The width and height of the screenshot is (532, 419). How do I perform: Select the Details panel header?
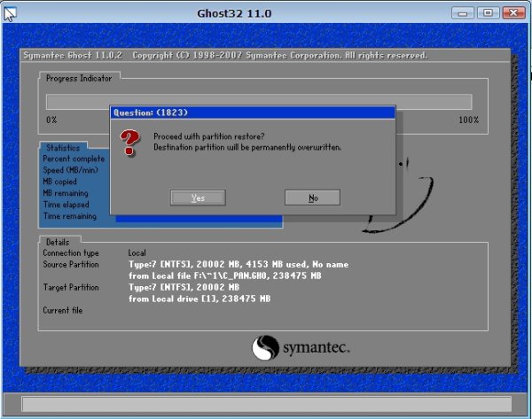coord(59,241)
